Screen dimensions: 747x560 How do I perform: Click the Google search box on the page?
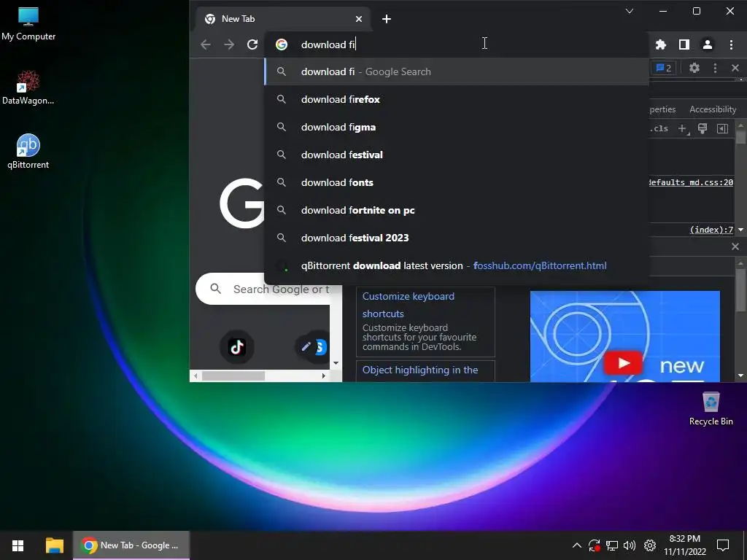[x=269, y=289]
